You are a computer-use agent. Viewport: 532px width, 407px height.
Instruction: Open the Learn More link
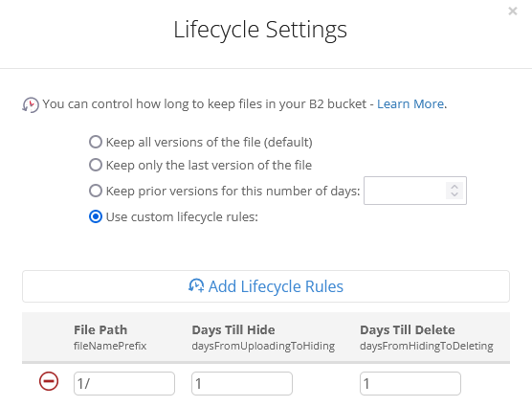coord(410,103)
